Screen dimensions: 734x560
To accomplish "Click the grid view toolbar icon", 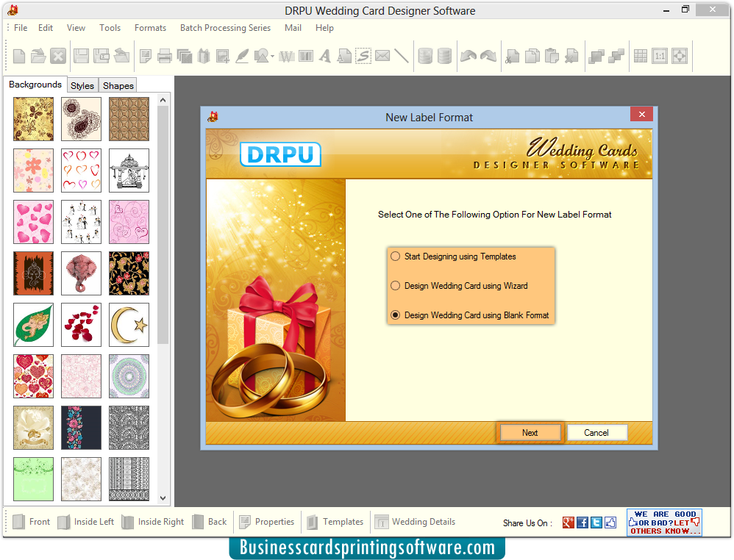I will pyautogui.click(x=640, y=57).
